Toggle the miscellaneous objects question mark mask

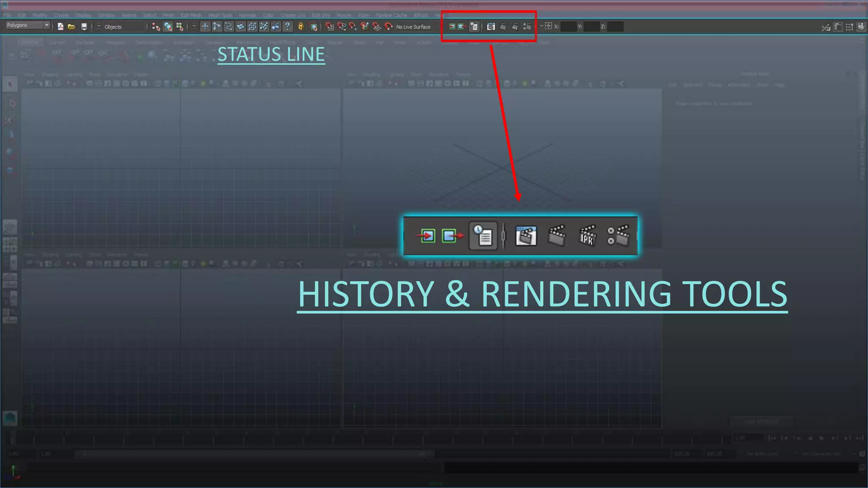287,27
